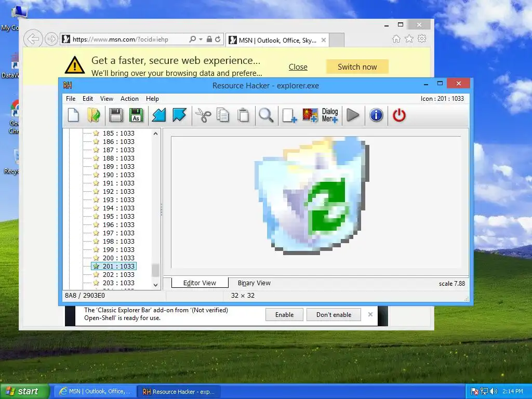Select icon resource 191 : 1033
The height and width of the screenshot is (399, 532).
[x=118, y=183]
